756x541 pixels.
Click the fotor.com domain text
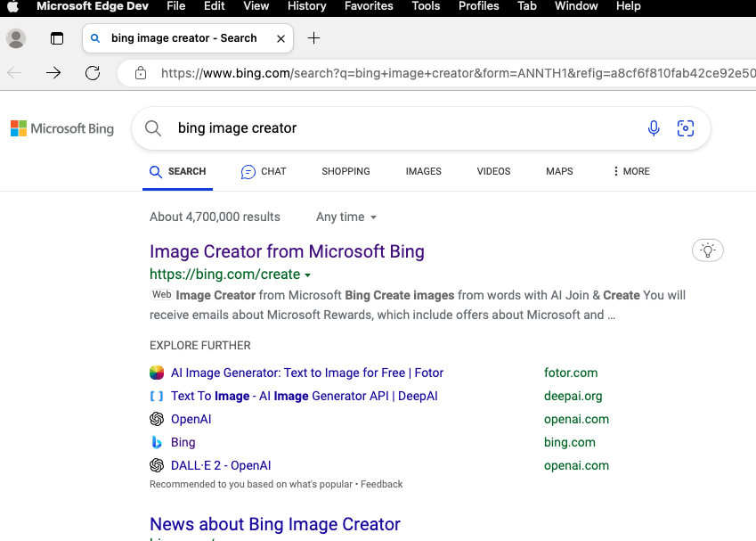click(x=571, y=373)
